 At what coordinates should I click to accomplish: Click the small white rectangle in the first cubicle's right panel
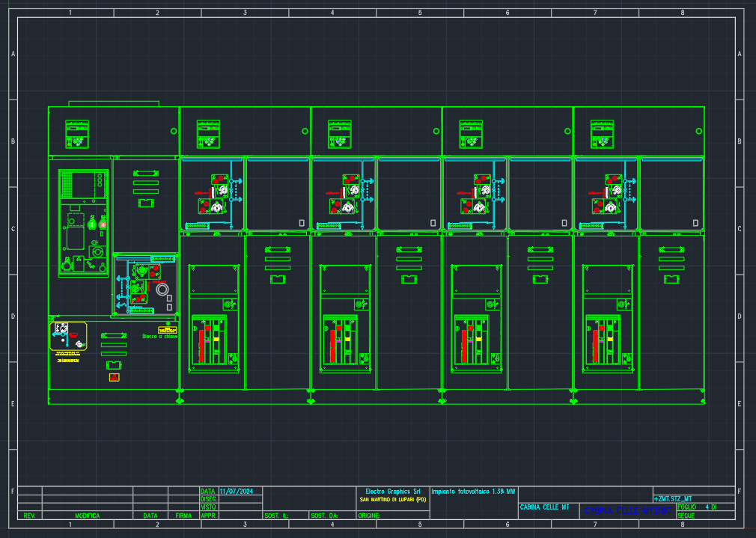pyautogui.click(x=302, y=223)
